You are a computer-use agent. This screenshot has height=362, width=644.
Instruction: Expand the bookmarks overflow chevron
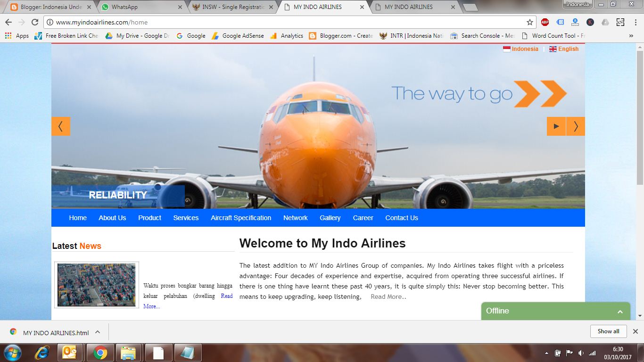pos(631,35)
